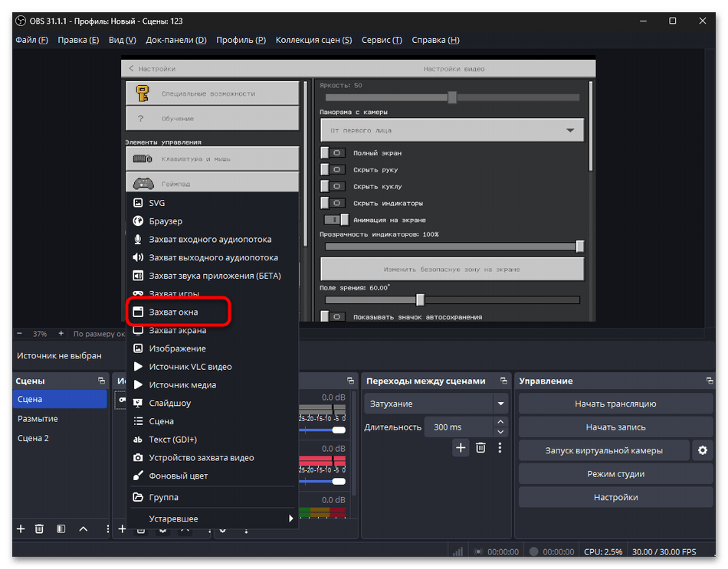Toggle Показывать значок автосохранения switch

(x=333, y=316)
